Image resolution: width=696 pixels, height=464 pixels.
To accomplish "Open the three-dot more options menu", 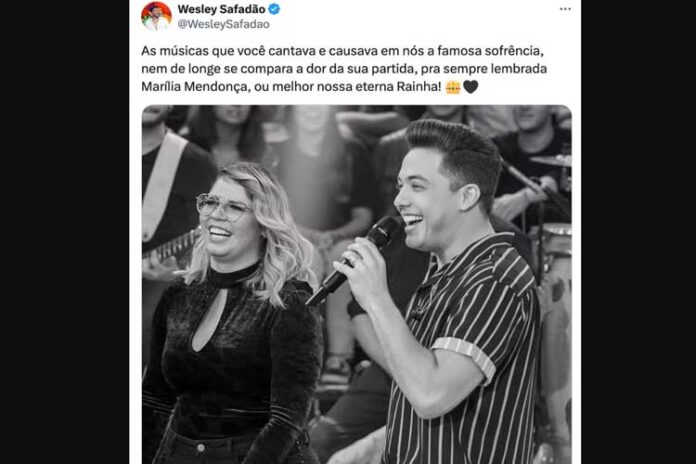I will click(565, 9).
